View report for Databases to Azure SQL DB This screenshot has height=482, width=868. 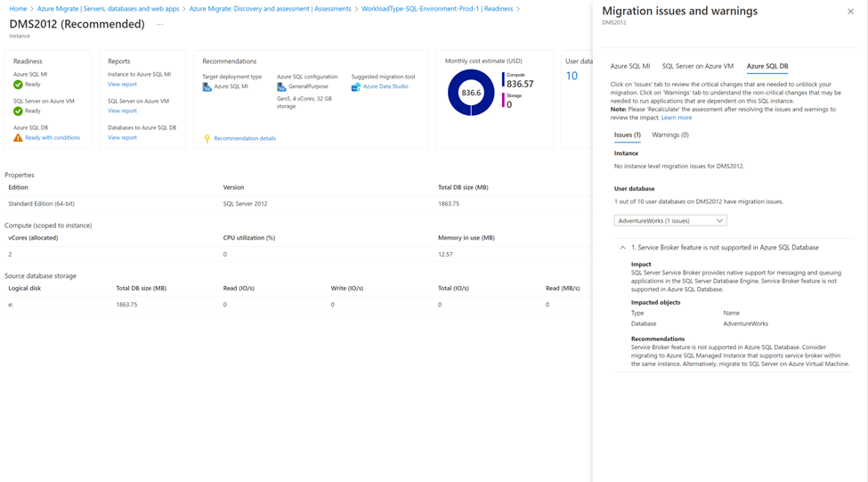(x=122, y=137)
